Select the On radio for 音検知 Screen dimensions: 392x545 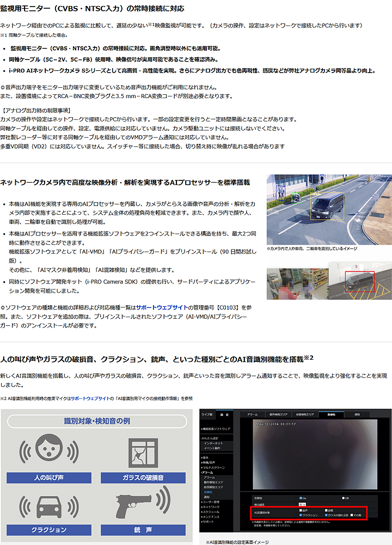point(301,498)
